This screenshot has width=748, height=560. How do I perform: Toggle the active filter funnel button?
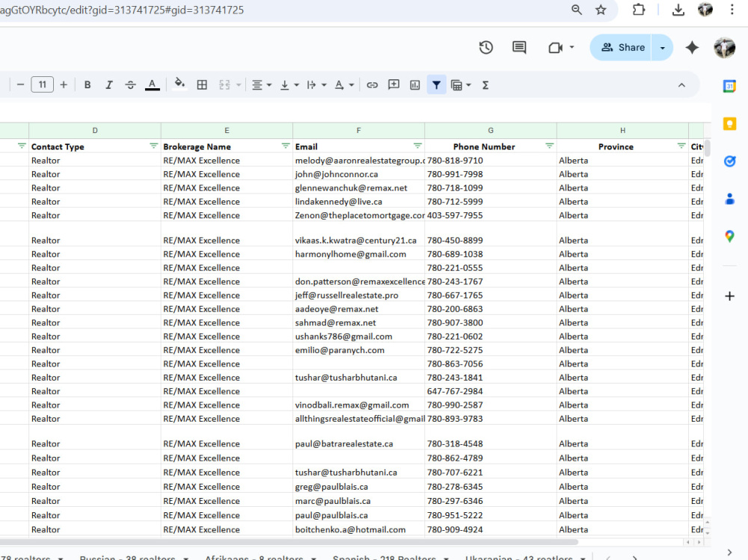point(437,85)
